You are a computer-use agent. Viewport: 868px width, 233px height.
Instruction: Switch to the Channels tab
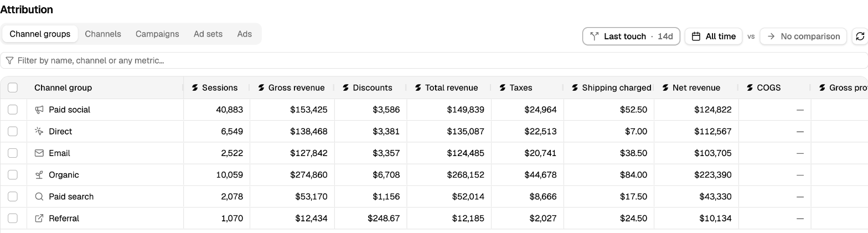103,34
